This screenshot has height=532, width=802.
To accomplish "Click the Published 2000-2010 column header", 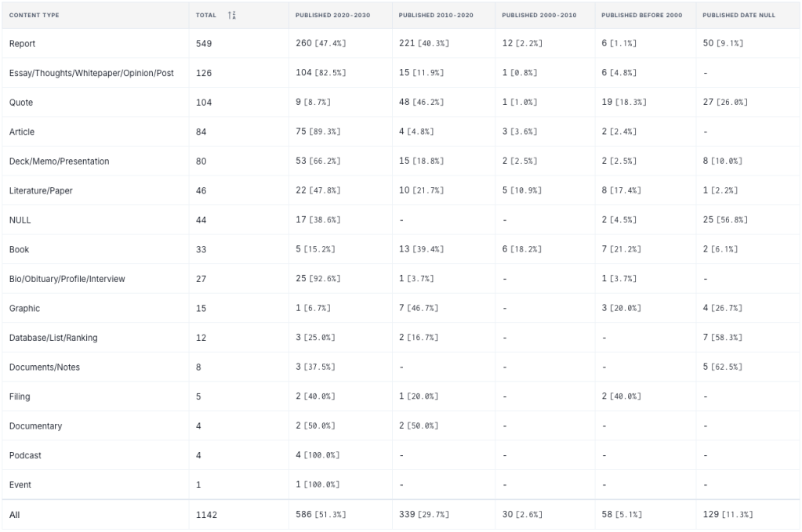I will pos(539,15).
